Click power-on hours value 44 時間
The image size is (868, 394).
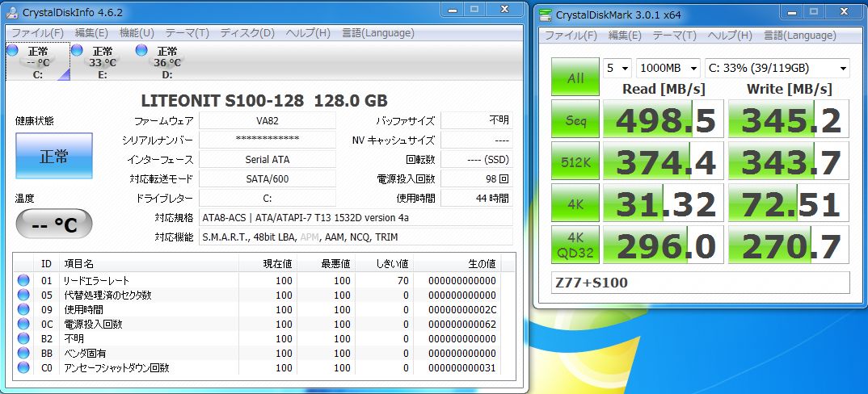[477, 198]
